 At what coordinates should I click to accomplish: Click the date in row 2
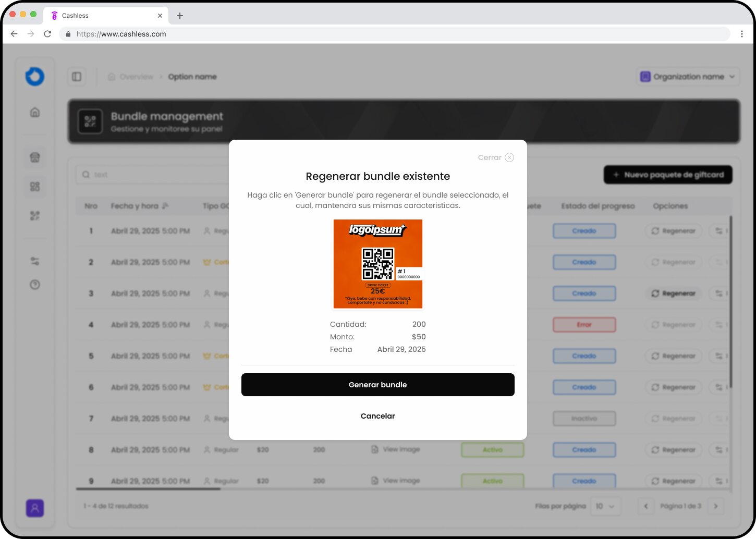point(150,262)
